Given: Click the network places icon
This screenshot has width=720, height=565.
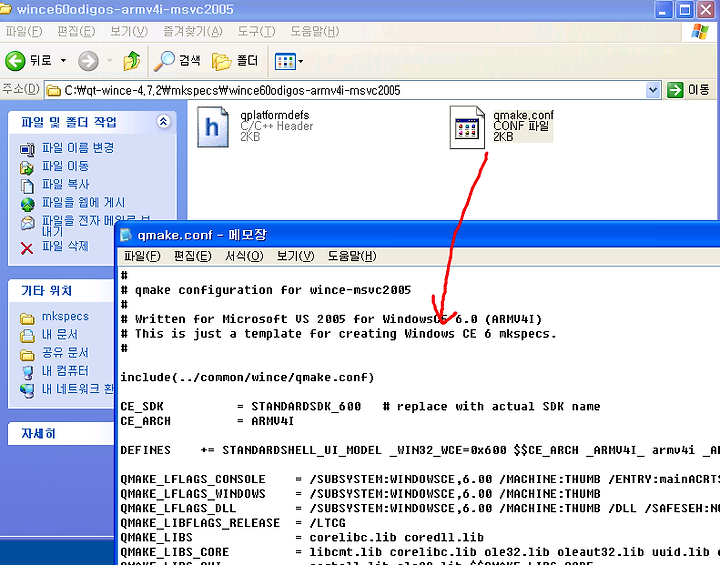Looking at the screenshot, I should pyautogui.click(x=27, y=390).
